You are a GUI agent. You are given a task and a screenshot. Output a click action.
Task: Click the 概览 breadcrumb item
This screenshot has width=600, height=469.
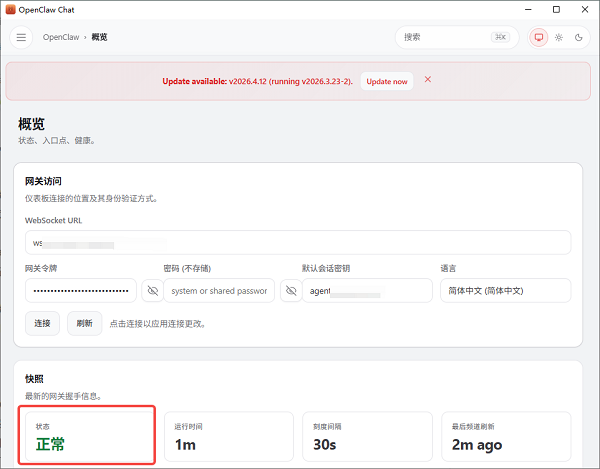99,37
